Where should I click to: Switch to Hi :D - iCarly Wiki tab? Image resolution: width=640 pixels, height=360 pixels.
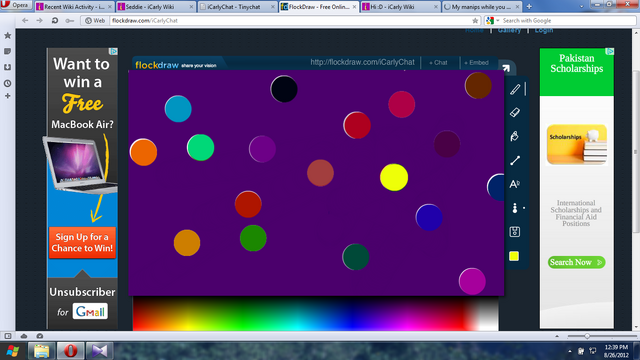pos(400,7)
